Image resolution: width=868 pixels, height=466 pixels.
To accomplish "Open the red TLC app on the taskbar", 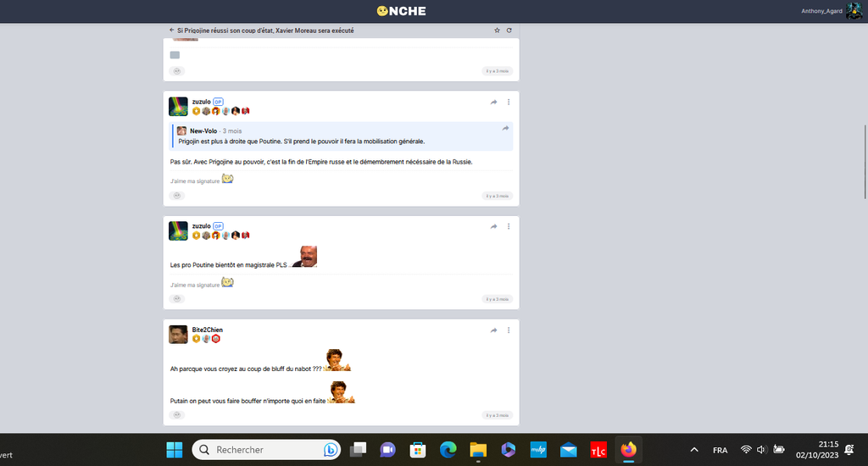I will [598, 450].
